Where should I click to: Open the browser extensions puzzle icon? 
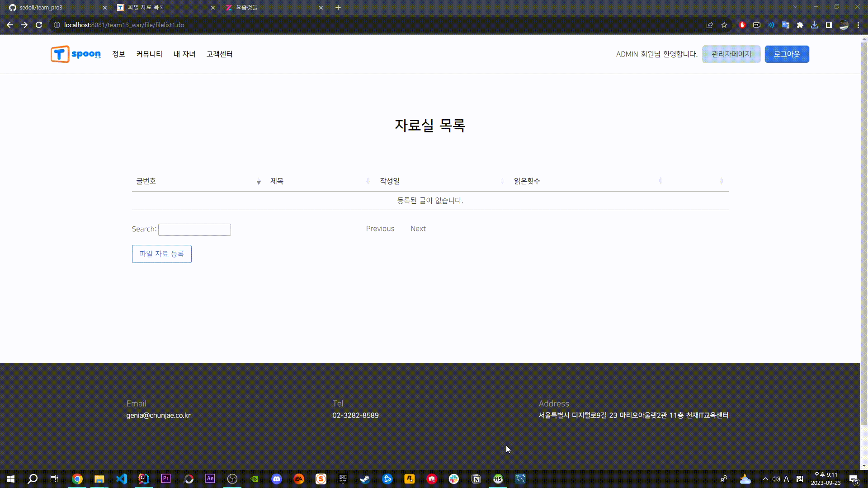tap(800, 25)
